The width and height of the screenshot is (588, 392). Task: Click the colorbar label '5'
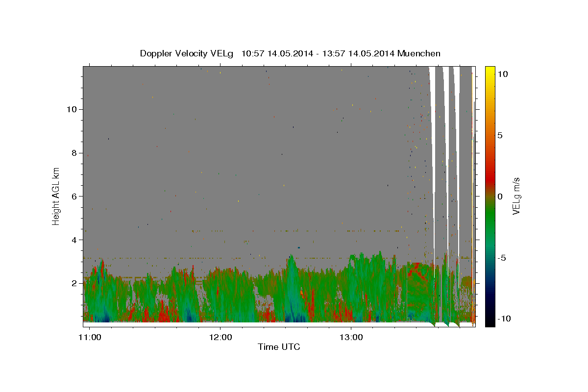point(500,135)
